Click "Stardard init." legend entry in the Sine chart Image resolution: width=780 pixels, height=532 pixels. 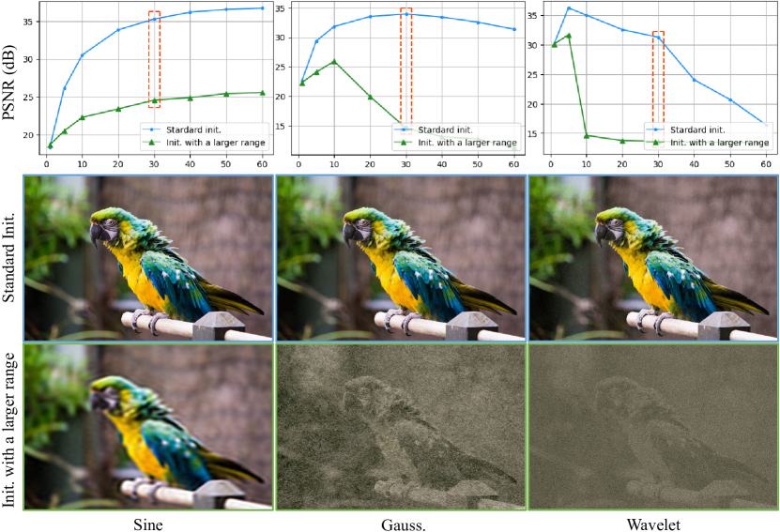tap(193, 129)
